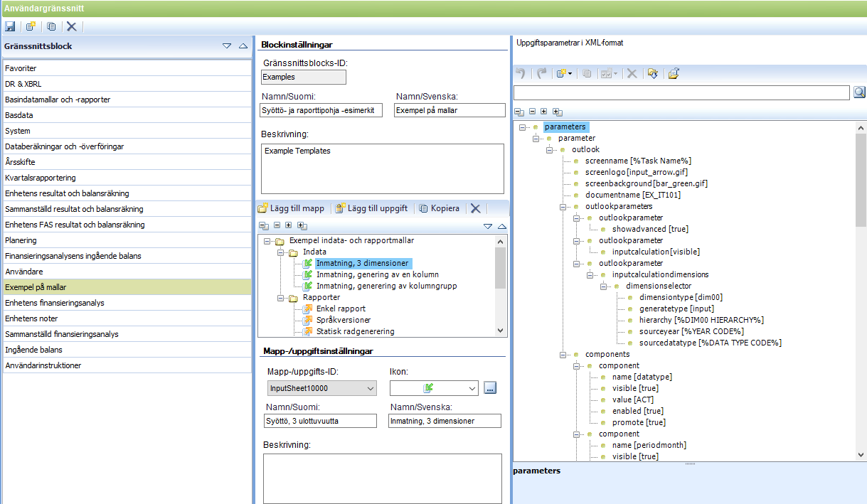Import XML parameters with folder-arrow icon

click(x=652, y=73)
